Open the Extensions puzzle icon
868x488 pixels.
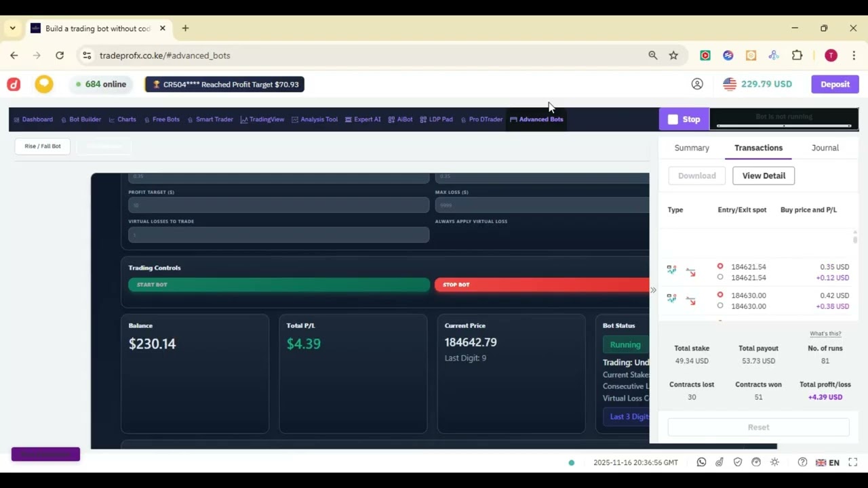tap(797, 56)
